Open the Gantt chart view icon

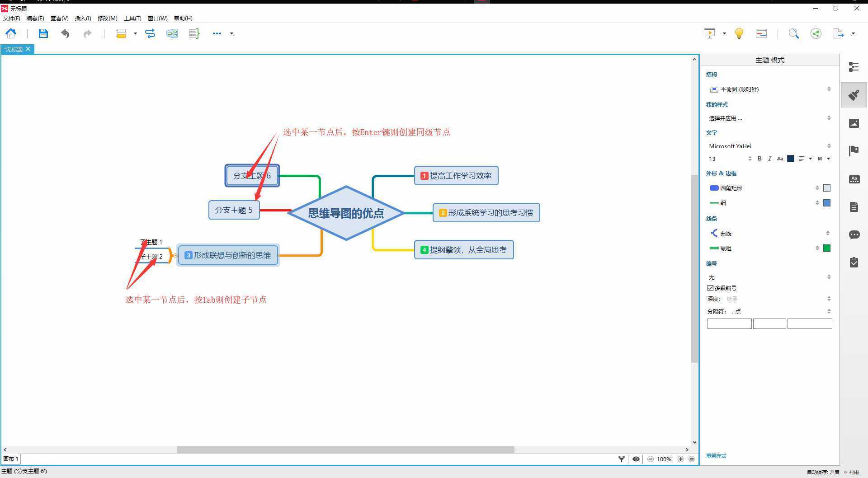761,33
